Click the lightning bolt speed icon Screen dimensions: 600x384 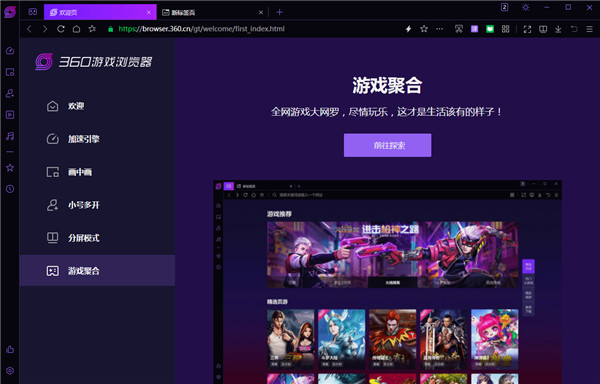pos(408,29)
